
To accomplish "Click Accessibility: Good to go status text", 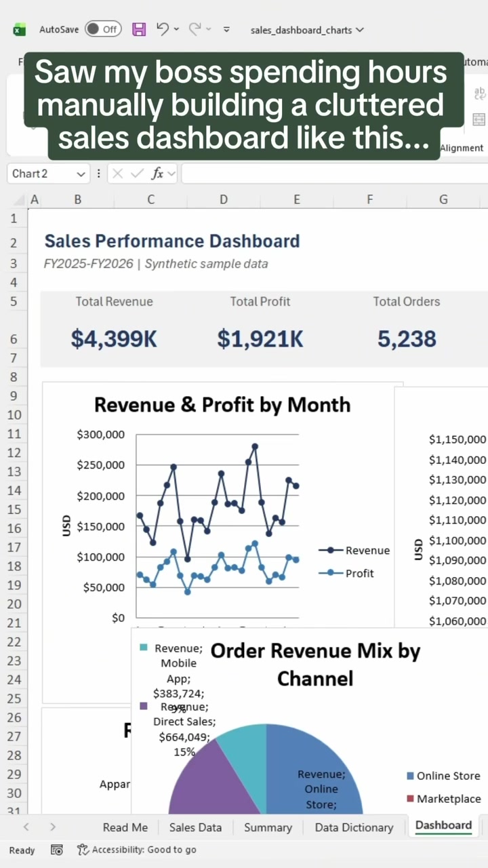I will [x=144, y=850].
